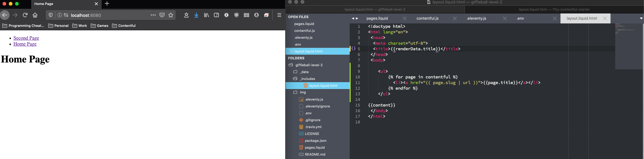Reload the localhost page
Image resolution: width=644 pixels, height=159 pixels.
point(25,15)
